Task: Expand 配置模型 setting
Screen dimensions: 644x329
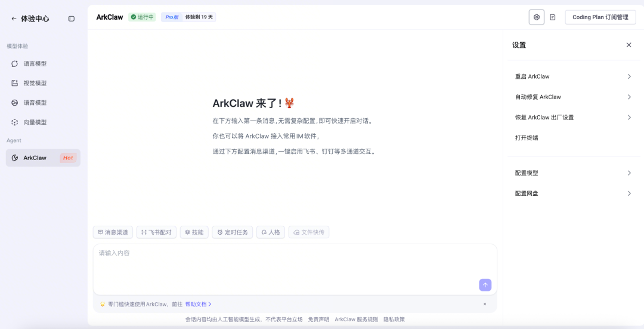Action: tap(574, 173)
